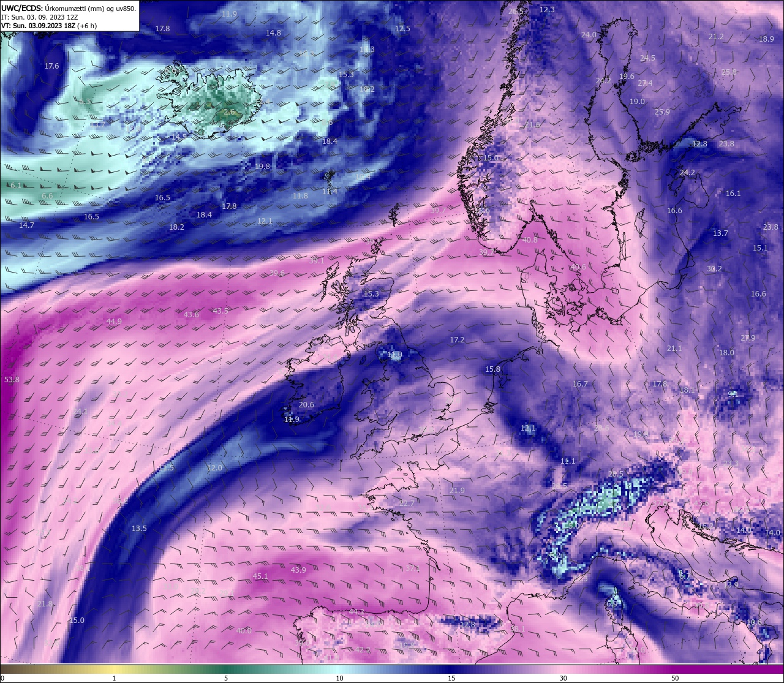Click the 44.2 value on the map
The width and height of the screenshot is (784, 683).
click(x=356, y=612)
